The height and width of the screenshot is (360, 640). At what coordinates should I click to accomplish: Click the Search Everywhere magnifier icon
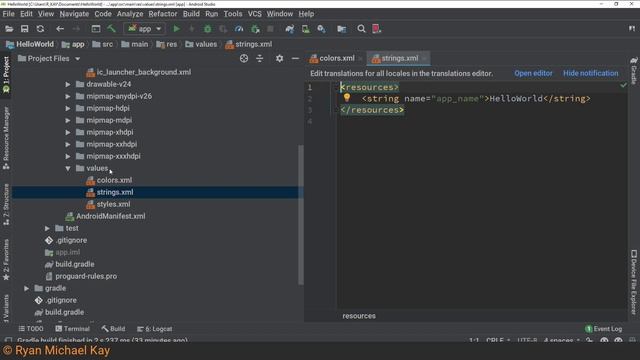pyautogui.click(x=361, y=29)
